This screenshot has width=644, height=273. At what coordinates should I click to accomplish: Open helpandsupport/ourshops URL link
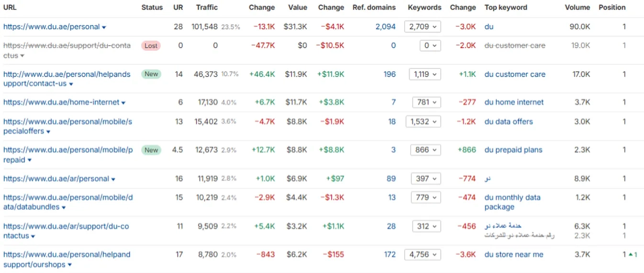[67, 259]
